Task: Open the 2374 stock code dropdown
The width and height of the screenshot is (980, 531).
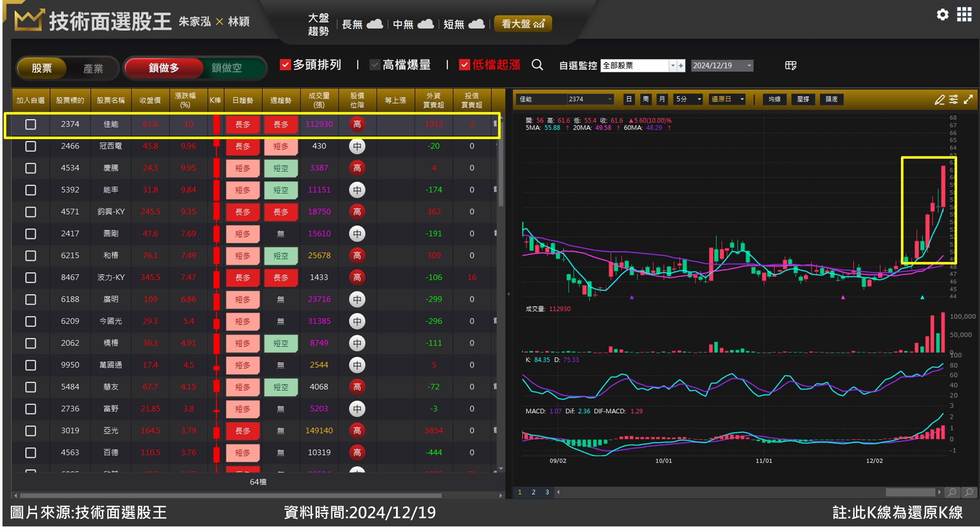Action: click(x=610, y=100)
